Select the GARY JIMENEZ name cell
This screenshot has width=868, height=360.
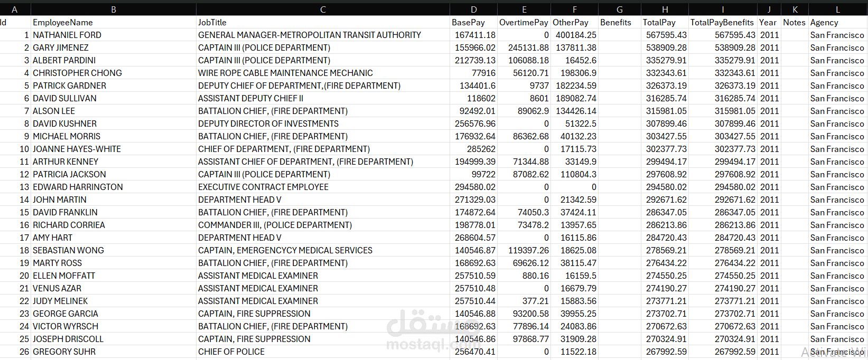114,48
